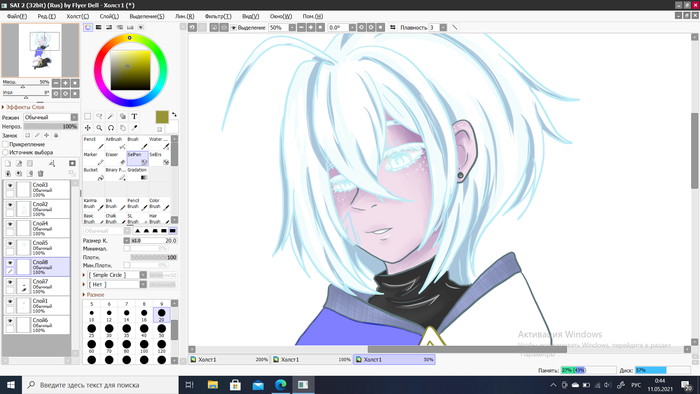Create a new normal layer

(x=8, y=163)
